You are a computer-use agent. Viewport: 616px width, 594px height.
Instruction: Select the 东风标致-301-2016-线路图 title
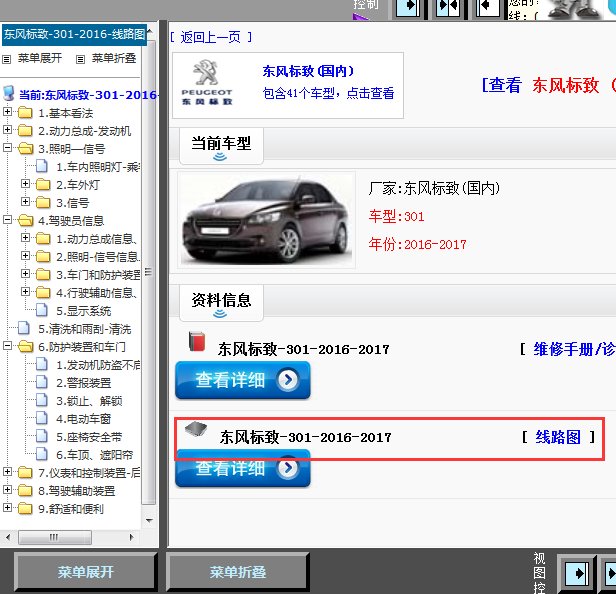(x=74, y=34)
